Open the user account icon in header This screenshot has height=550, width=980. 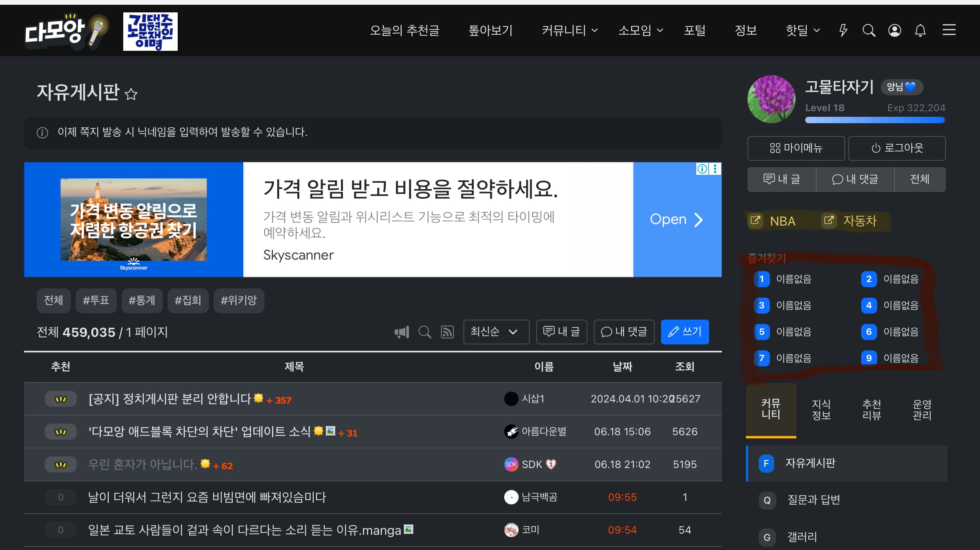895,30
